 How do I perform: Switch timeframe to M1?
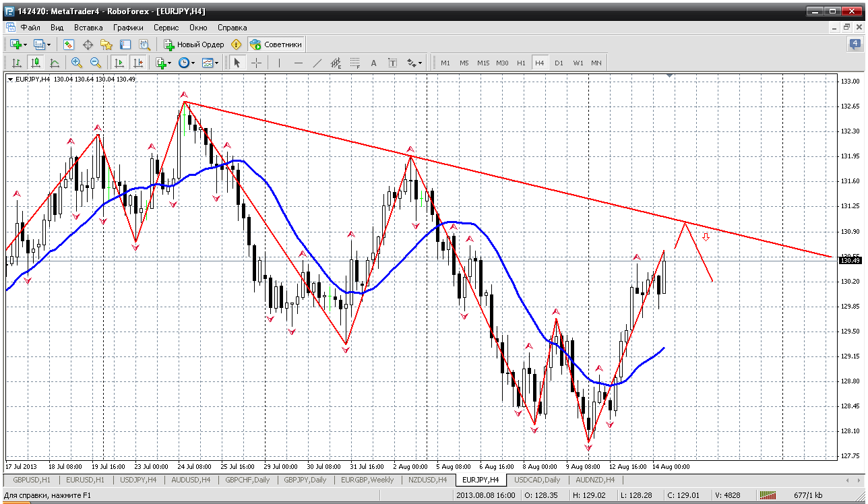click(445, 63)
